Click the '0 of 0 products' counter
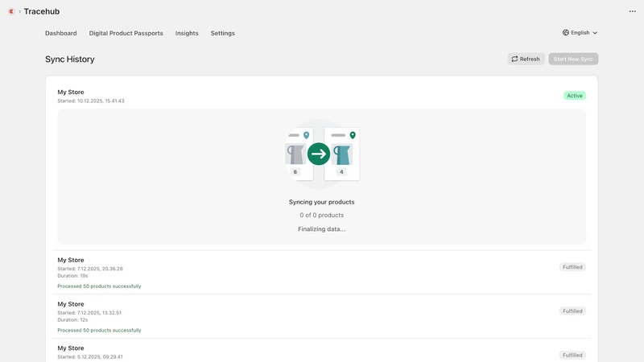The image size is (644, 362). pos(321,215)
